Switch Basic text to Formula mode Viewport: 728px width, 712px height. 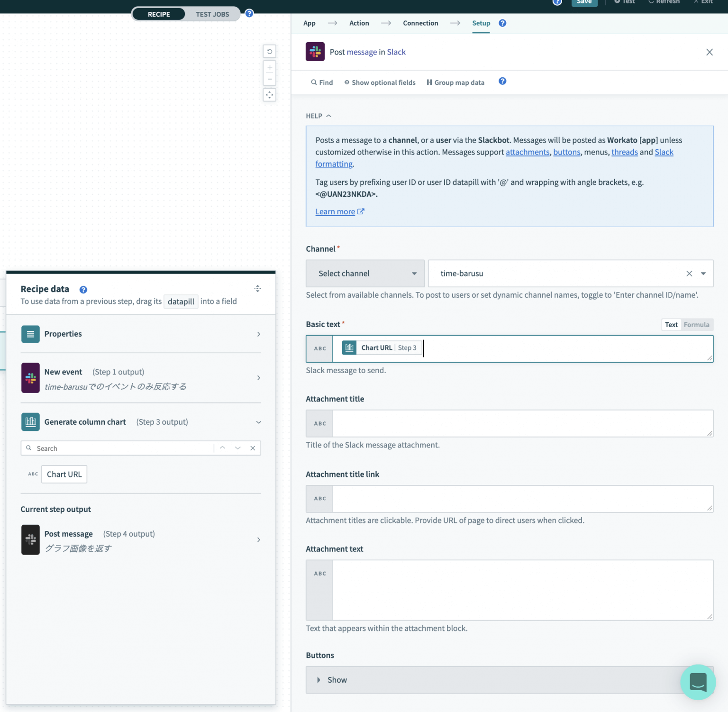696,324
